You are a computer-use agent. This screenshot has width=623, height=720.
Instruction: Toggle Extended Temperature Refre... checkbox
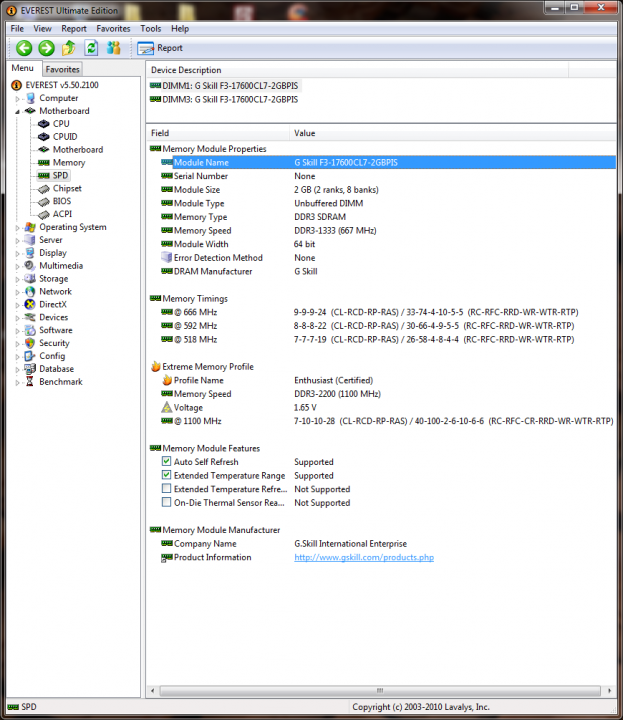point(167,488)
